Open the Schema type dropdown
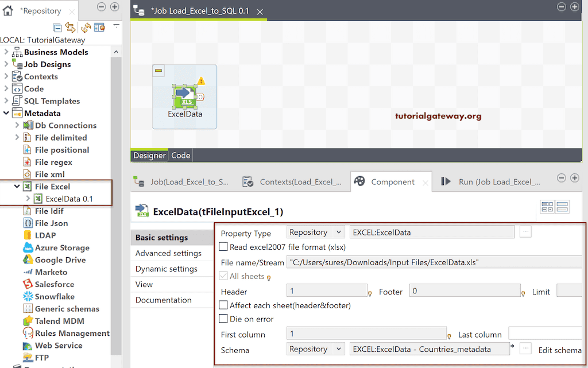This screenshot has width=588, height=368. click(315, 349)
